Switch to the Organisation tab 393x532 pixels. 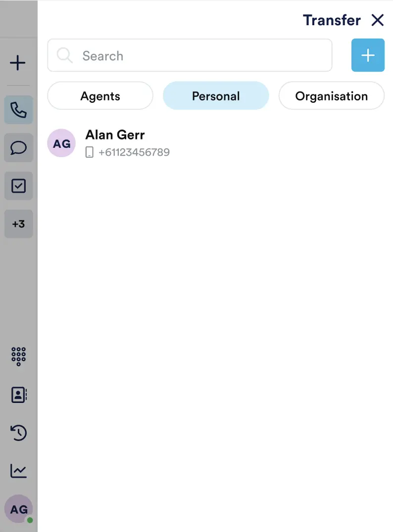pyautogui.click(x=331, y=96)
